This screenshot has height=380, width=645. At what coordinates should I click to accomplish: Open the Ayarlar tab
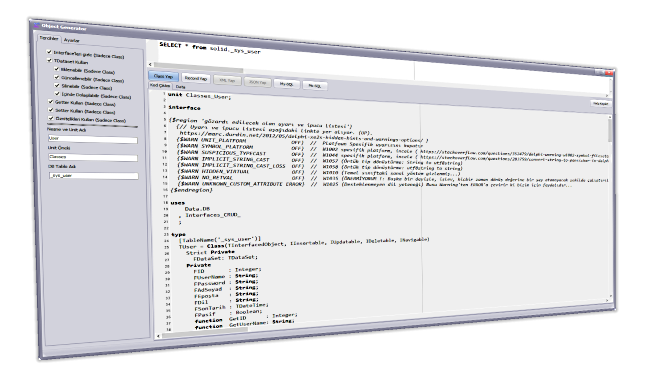pos(72,40)
